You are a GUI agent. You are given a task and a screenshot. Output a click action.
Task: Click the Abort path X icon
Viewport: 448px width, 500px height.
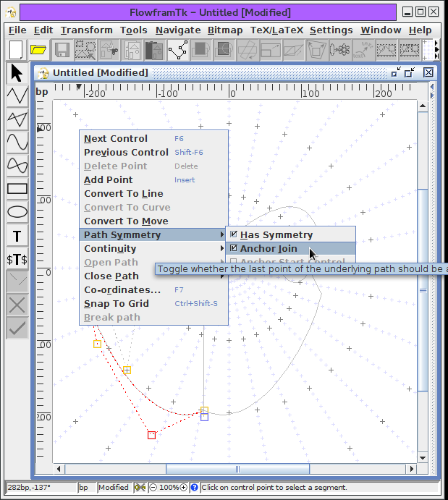pos(17,305)
